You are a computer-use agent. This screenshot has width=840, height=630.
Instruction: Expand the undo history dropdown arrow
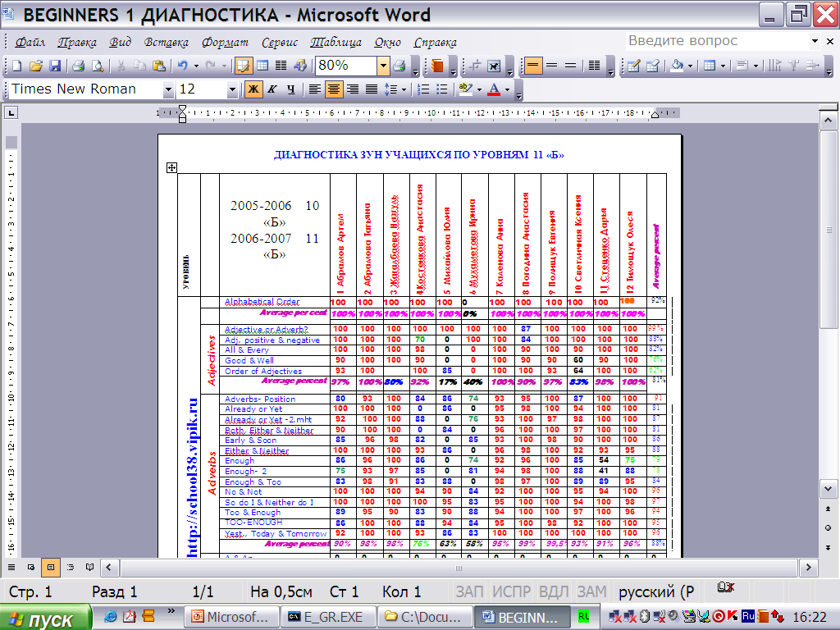(x=196, y=66)
